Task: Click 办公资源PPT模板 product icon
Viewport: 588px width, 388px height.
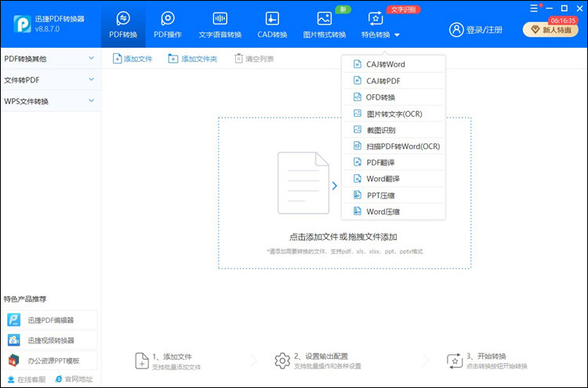Action: coord(14,361)
